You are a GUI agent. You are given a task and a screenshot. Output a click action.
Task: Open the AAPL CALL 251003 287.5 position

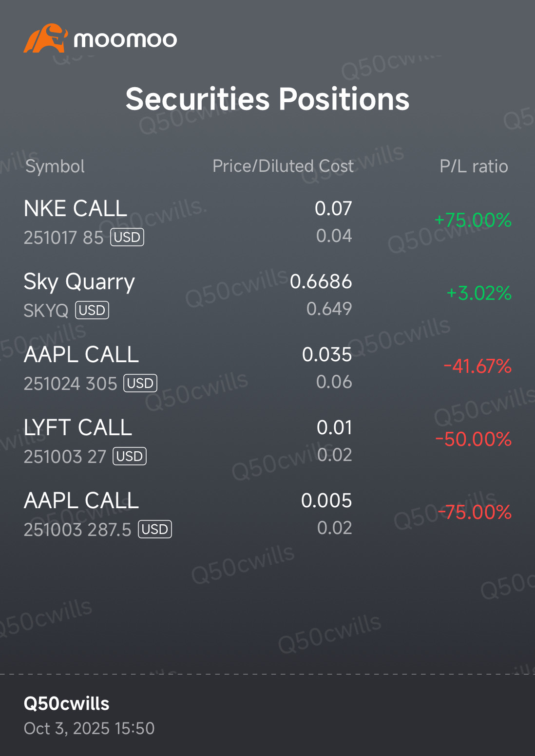(x=81, y=501)
